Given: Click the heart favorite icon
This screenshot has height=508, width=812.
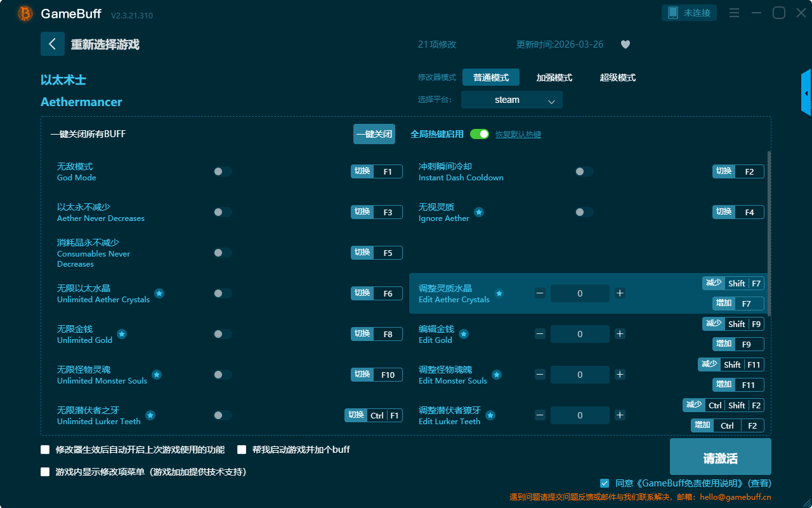Looking at the screenshot, I should tap(625, 44).
